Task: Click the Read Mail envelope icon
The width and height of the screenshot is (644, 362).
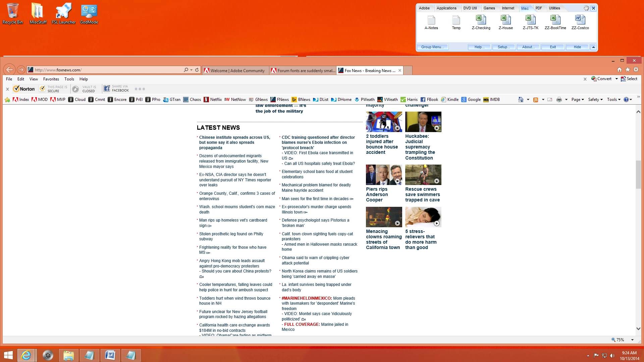Action: click(x=550, y=100)
